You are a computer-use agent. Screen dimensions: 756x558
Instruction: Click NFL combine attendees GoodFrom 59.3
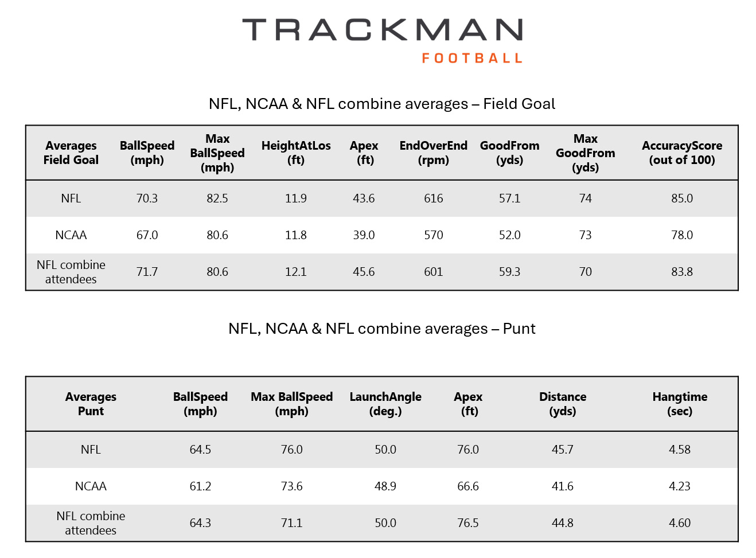point(509,272)
